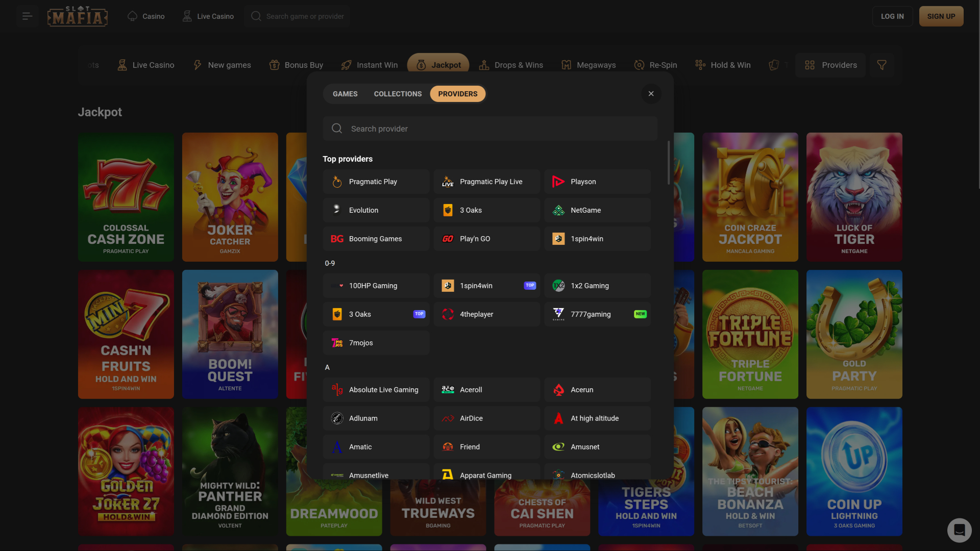
Task: Click the Hold & Win category icon
Action: 700,65
